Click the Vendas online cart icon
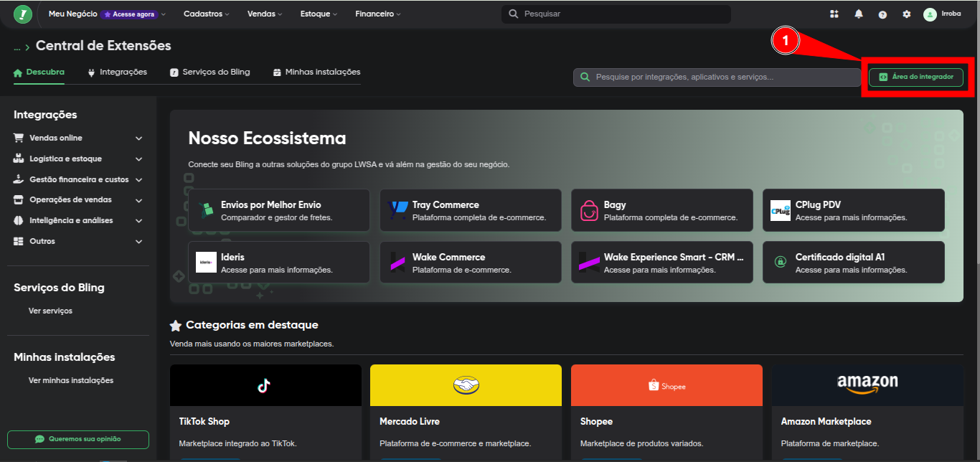This screenshot has height=462, width=980. (19, 138)
